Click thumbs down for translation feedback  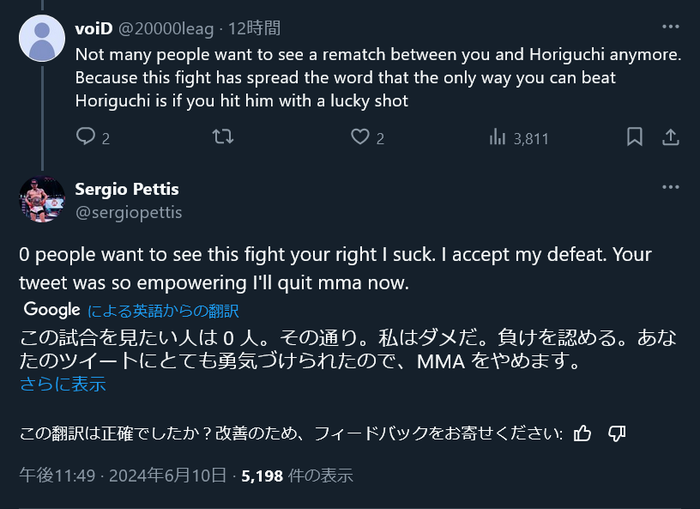[x=617, y=432]
